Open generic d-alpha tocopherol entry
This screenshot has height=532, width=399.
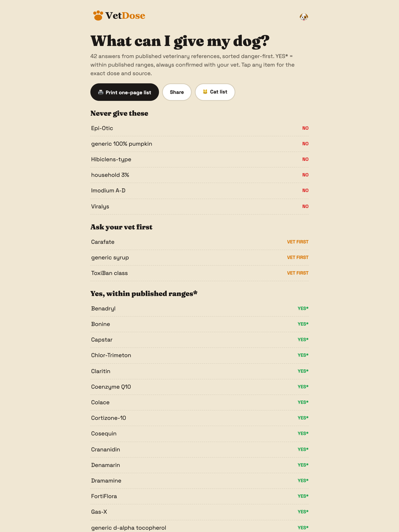pyautogui.click(x=199, y=527)
